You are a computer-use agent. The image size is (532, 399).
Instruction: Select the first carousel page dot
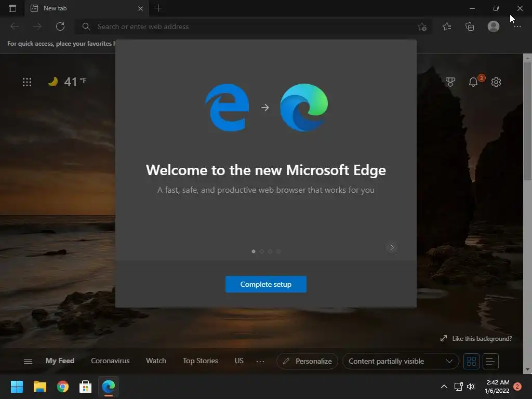point(254,251)
